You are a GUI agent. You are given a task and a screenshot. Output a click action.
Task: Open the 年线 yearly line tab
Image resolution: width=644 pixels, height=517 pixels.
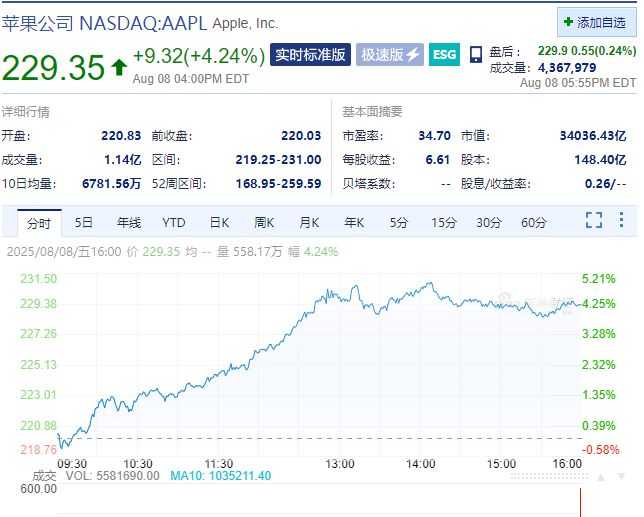129,222
